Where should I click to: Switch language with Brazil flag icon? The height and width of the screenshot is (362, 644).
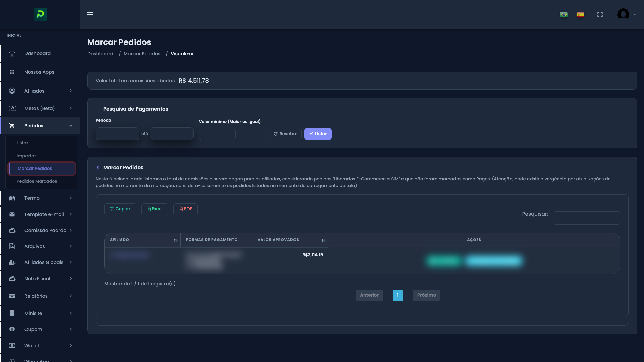(x=563, y=15)
